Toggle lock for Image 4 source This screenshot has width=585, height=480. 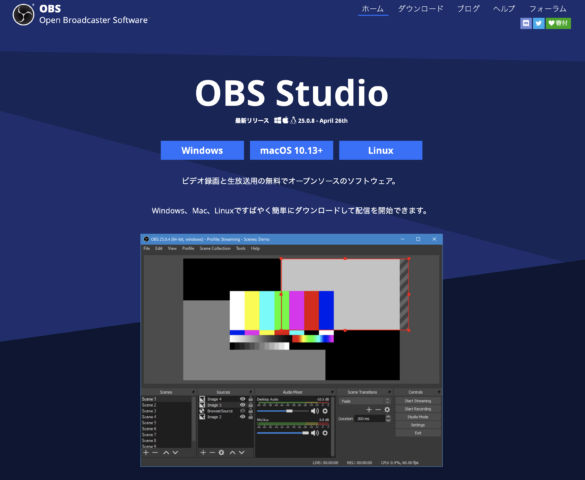250,399
